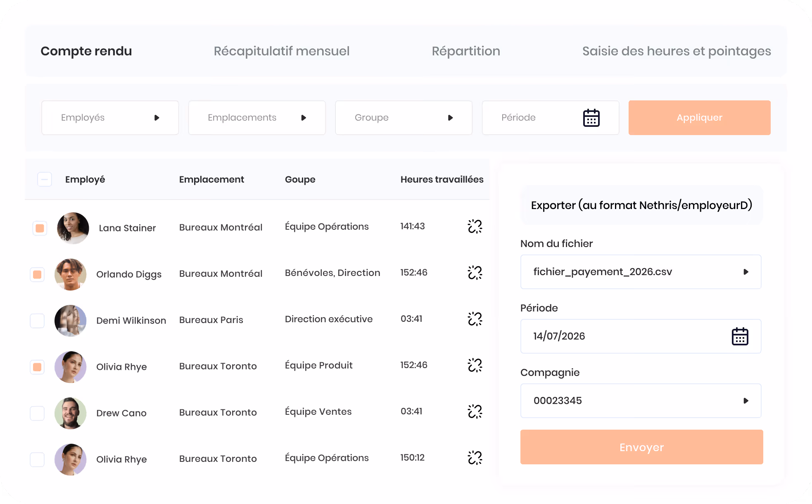Click the Appliquer button

[x=699, y=118]
